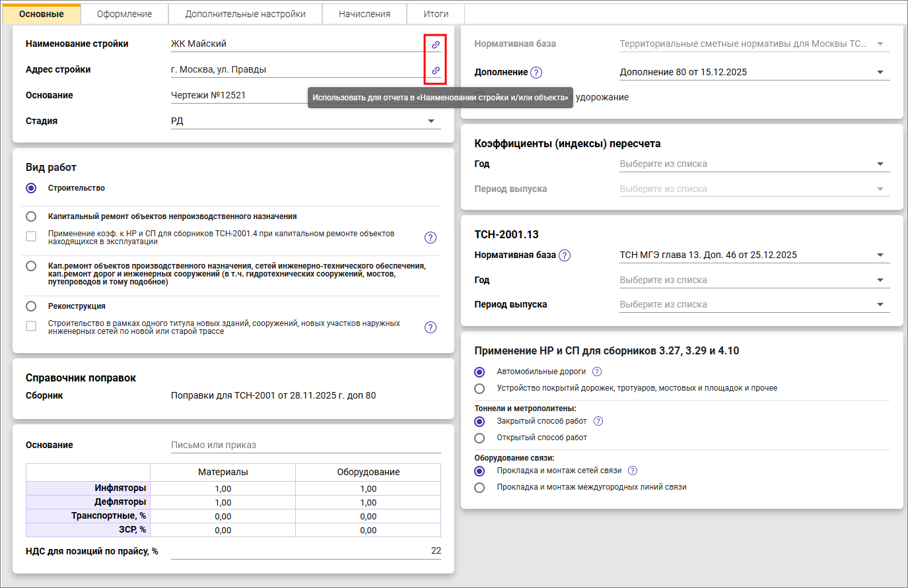The image size is (908, 588).
Task: Click help icon for Строительство в рамках одного титула
Action: click(x=431, y=327)
